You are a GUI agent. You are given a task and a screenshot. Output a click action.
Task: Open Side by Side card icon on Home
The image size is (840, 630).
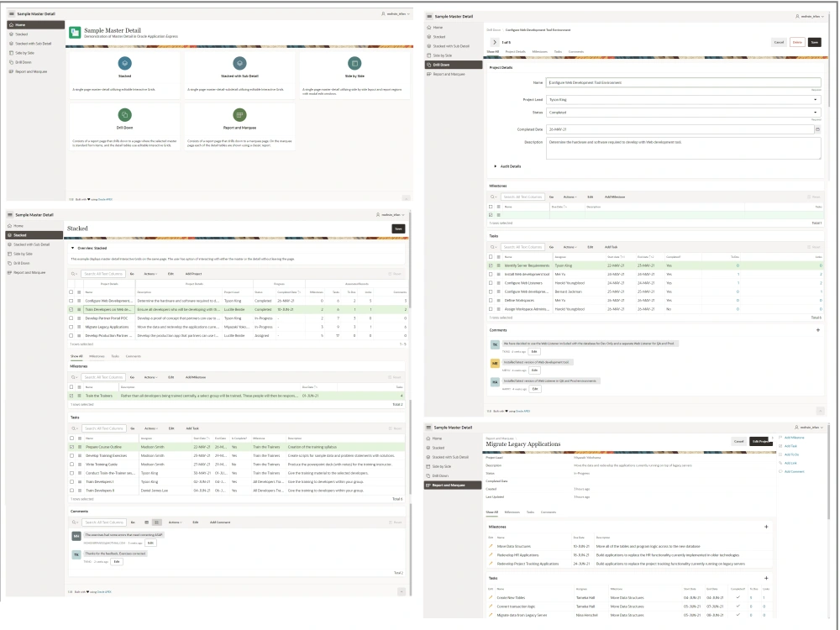354,63
